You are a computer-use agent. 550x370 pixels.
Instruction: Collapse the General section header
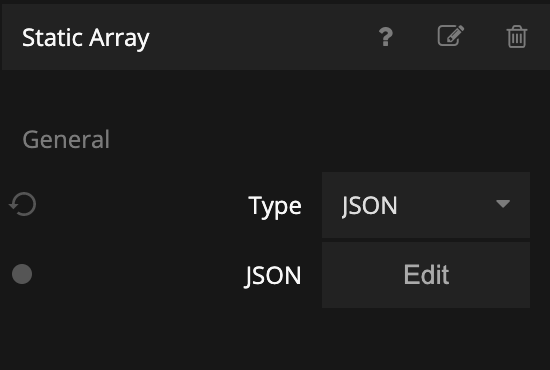coord(66,140)
